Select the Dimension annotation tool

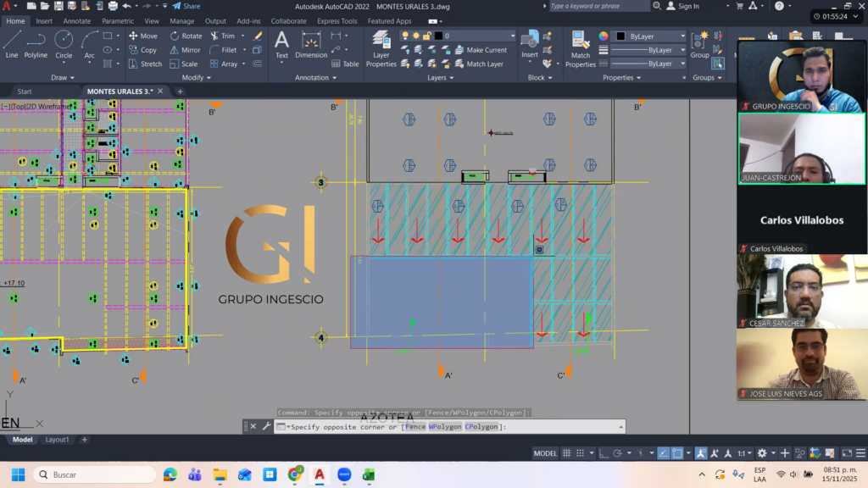click(x=311, y=44)
